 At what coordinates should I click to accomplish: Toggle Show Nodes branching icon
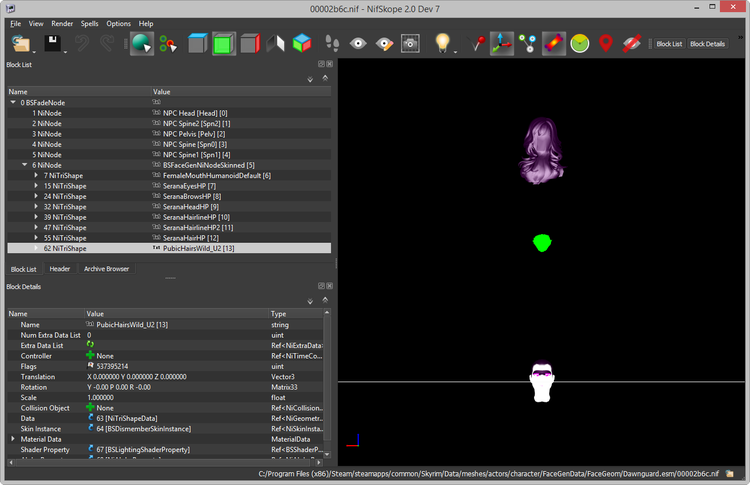tap(528, 44)
